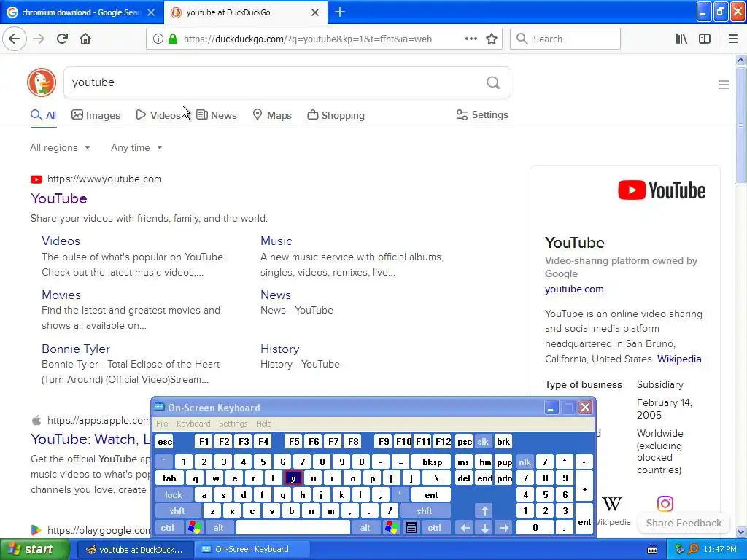Switch to 'chromium download - Google Search' tab

tap(81, 12)
